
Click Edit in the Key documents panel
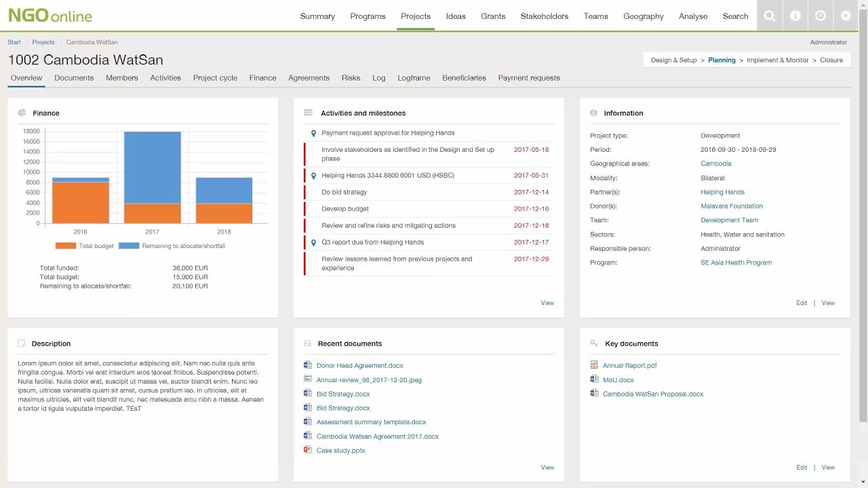click(802, 468)
